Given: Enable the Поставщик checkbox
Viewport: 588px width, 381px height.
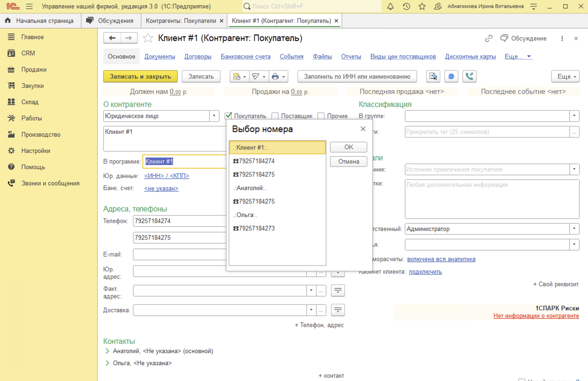Looking at the screenshot, I should click(x=275, y=116).
